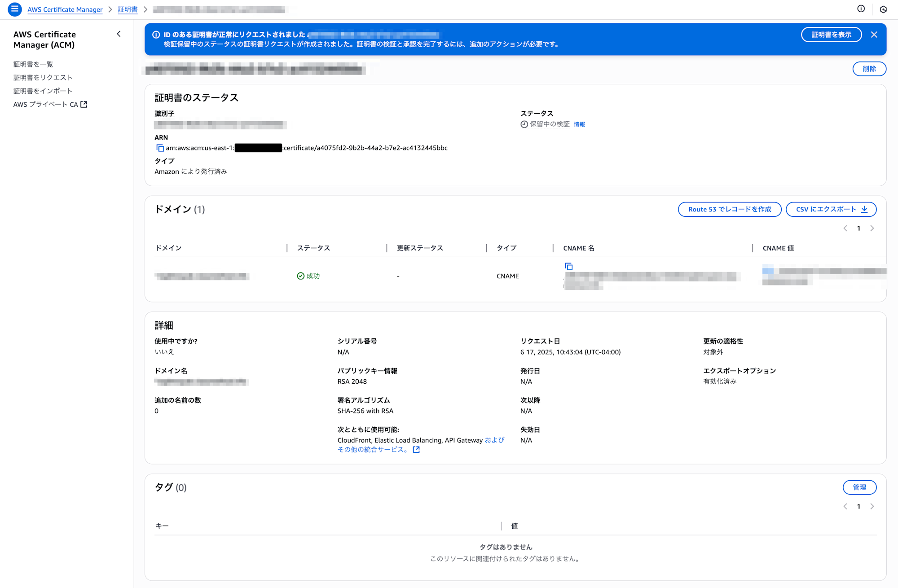This screenshot has height=588, width=898.
Task: Collapse the ACM side navigation panel
Action: (x=119, y=34)
